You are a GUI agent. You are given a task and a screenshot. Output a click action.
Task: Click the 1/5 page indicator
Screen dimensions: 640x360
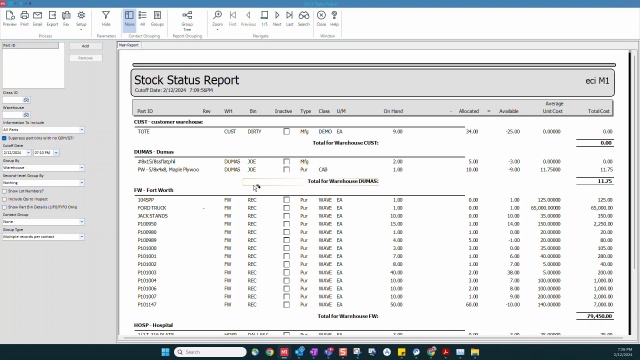point(264,18)
